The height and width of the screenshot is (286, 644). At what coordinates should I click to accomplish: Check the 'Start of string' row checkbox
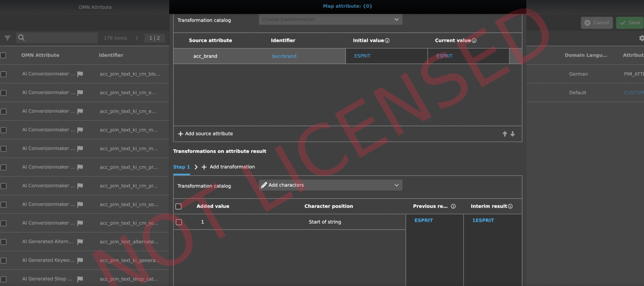click(x=179, y=222)
